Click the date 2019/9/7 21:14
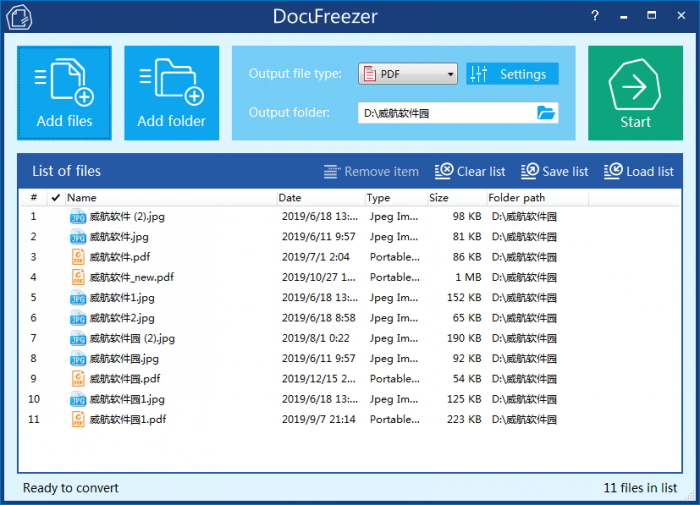This screenshot has height=505, width=700. 319,419
